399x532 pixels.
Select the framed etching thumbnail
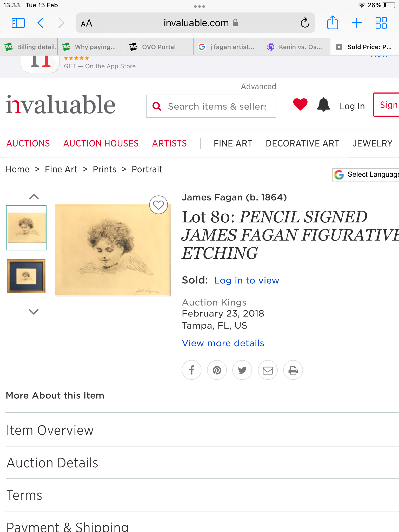tap(26, 276)
